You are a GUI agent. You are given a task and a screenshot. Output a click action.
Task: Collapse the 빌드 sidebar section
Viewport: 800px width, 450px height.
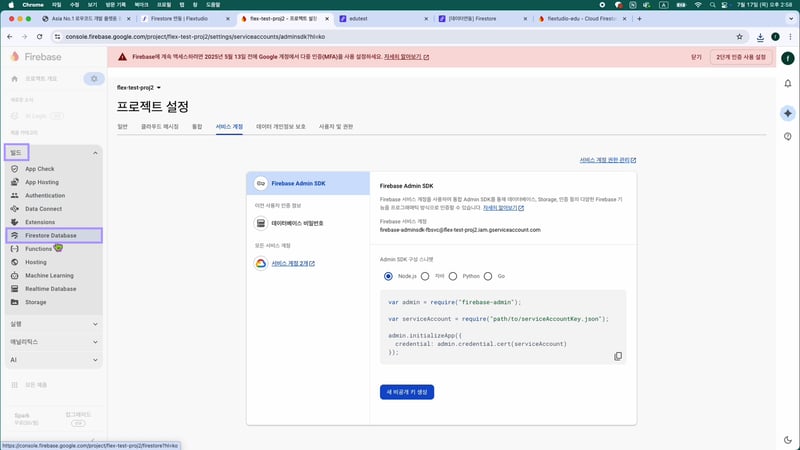(x=95, y=153)
